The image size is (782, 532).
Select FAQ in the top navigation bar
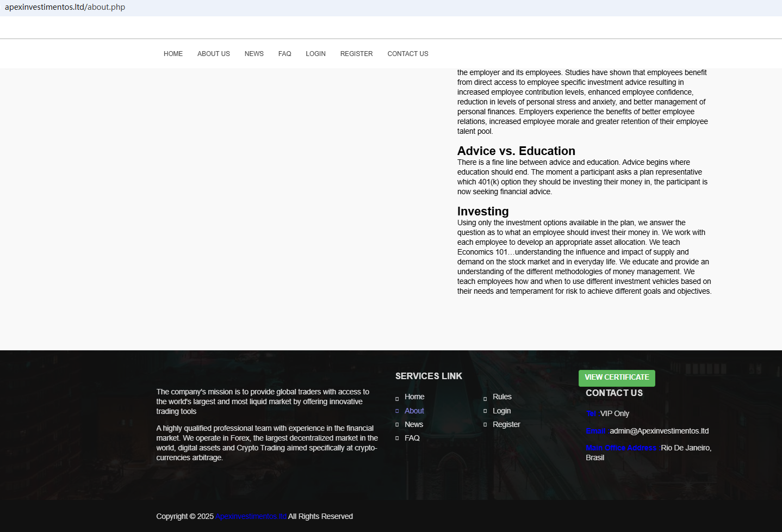[x=284, y=54]
